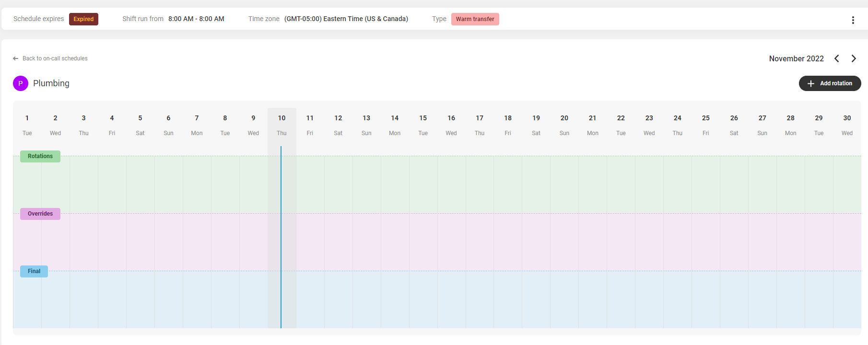Select day 11 Fri column header
Image resolution: width=868 pixels, height=345 pixels.
pyautogui.click(x=310, y=125)
